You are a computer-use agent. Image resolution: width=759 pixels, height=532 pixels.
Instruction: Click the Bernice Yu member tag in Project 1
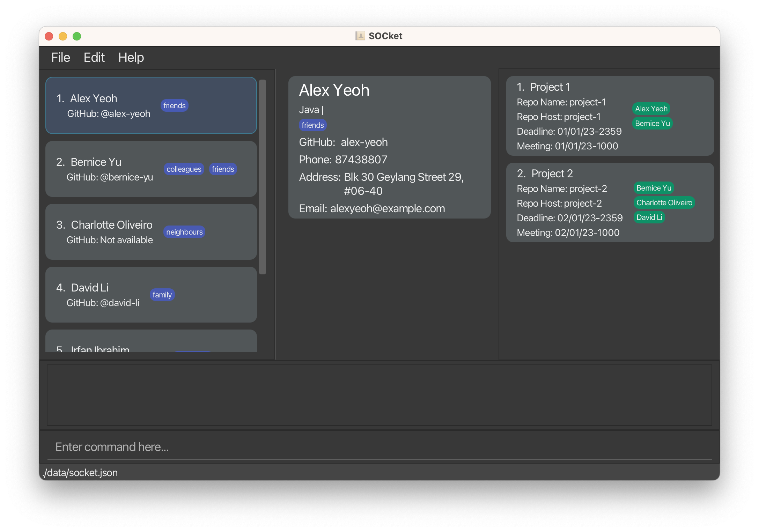pos(652,123)
